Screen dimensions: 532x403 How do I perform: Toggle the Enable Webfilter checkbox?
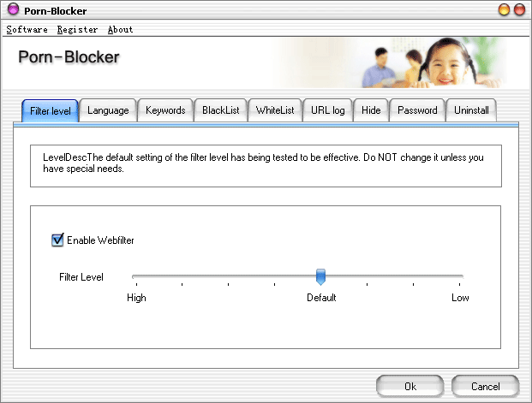(58, 240)
